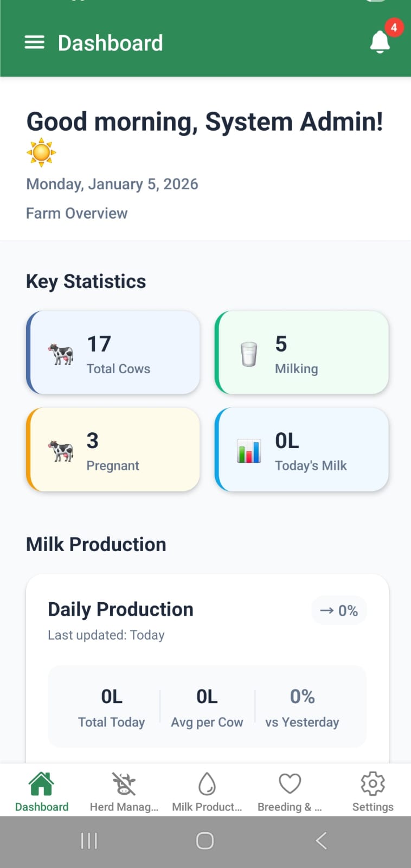The image size is (411, 868).
Task: Open the 3 Pregnant statistics card
Action: coord(113,450)
